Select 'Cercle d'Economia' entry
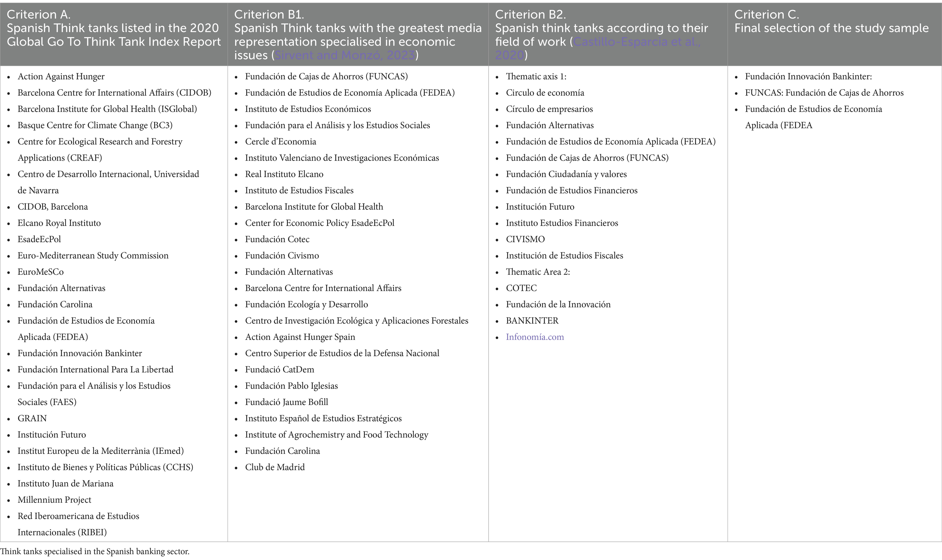The image size is (942, 560). tap(280, 142)
